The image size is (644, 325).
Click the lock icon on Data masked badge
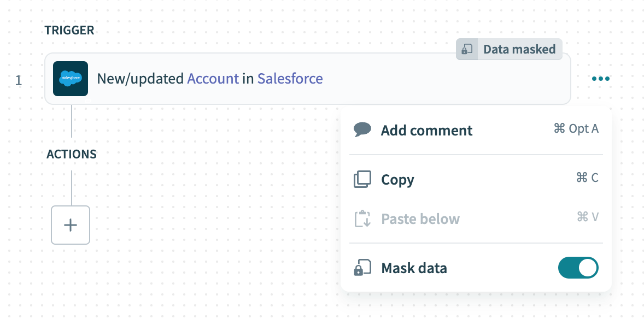click(x=466, y=49)
